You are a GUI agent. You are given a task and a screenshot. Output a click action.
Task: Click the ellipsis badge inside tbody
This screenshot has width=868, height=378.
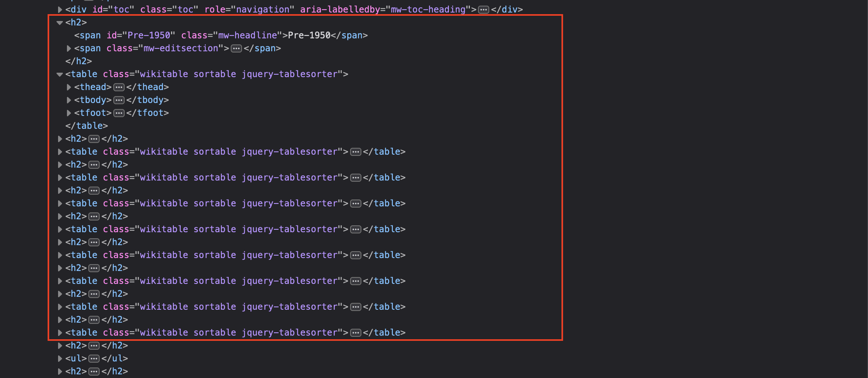(119, 100)
